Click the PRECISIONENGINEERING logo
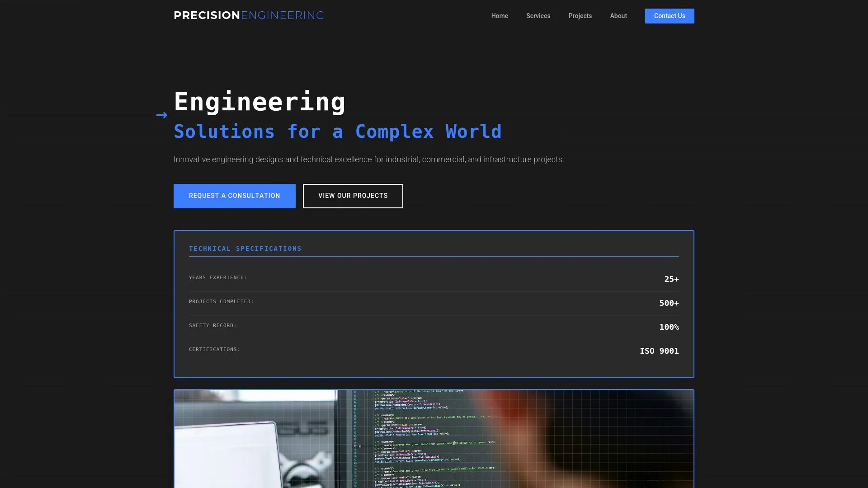Viewport: 868px width, 488px height. [249, 15]
